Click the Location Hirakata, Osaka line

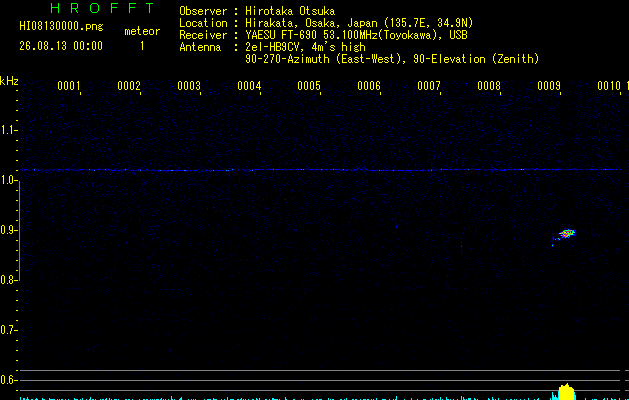click(x=326, y=23)
